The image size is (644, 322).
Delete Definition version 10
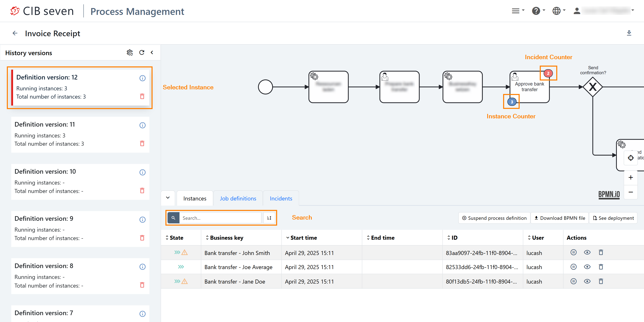[142, 191]
